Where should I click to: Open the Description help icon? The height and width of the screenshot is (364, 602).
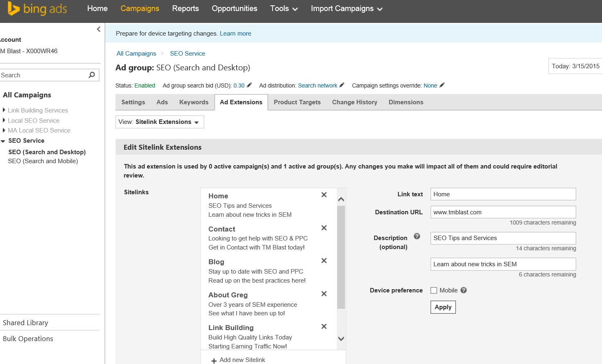click(x=417, y=236)
